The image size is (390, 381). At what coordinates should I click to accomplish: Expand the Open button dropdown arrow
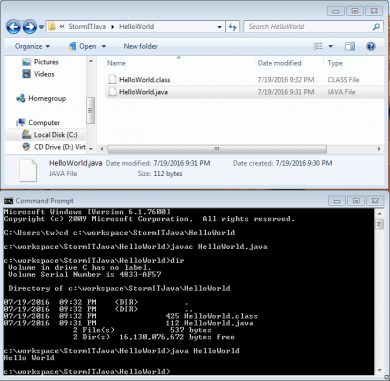click(x=104, y=46)
